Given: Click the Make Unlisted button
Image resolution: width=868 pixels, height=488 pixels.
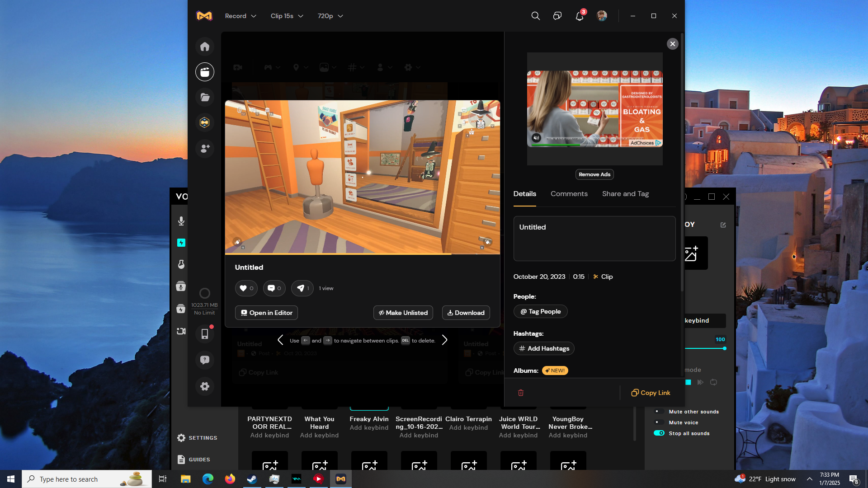Looking at the screenshot, I should click(403, 313).
